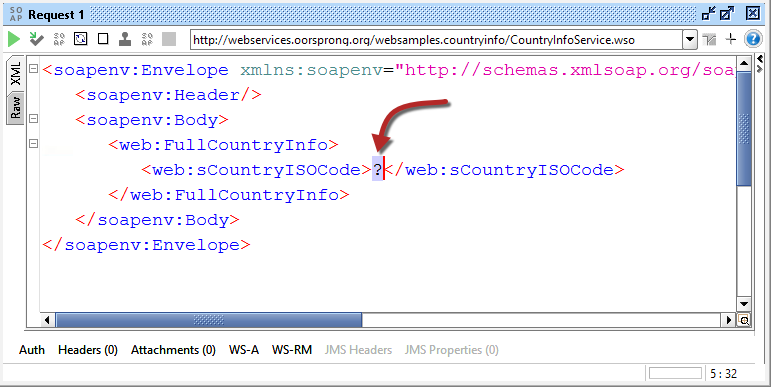Switch to the Raw editor tab
Viewport: 771px width, 387px height.
[x=16, y=108]
